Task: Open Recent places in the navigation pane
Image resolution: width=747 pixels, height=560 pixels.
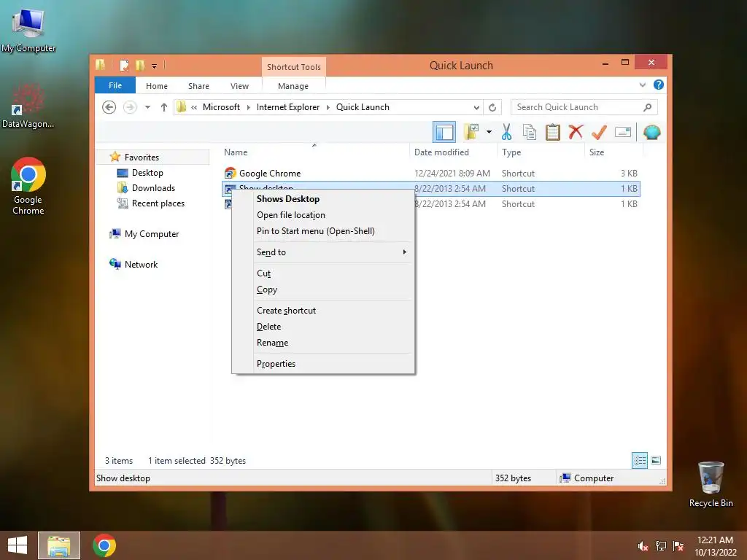Action: (x=158, y=203)
